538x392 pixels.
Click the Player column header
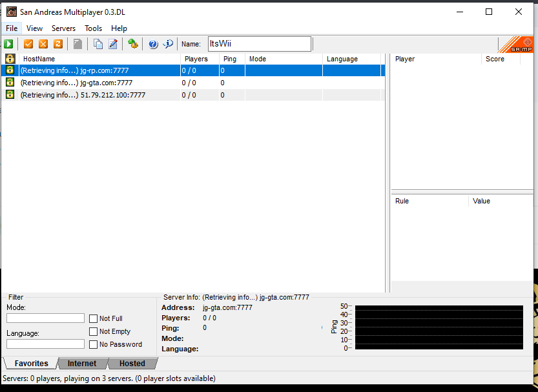pyautogui.click(x=436, y=59)
